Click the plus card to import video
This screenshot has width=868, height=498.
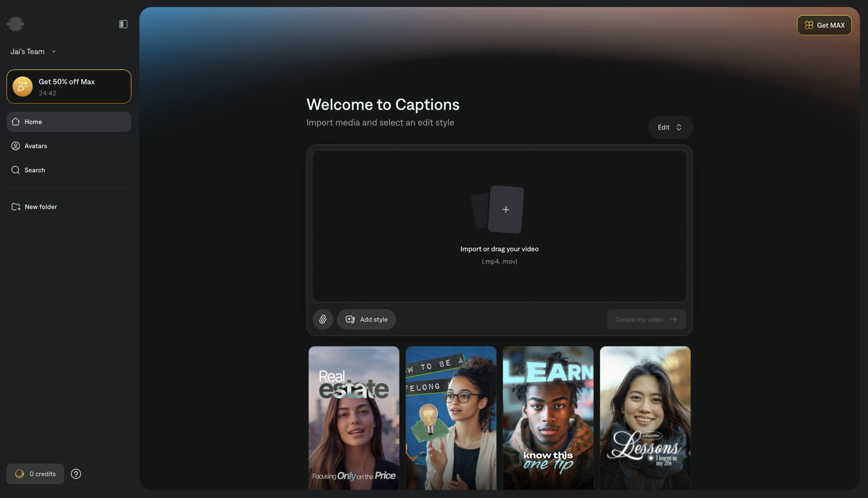(506, 209)
